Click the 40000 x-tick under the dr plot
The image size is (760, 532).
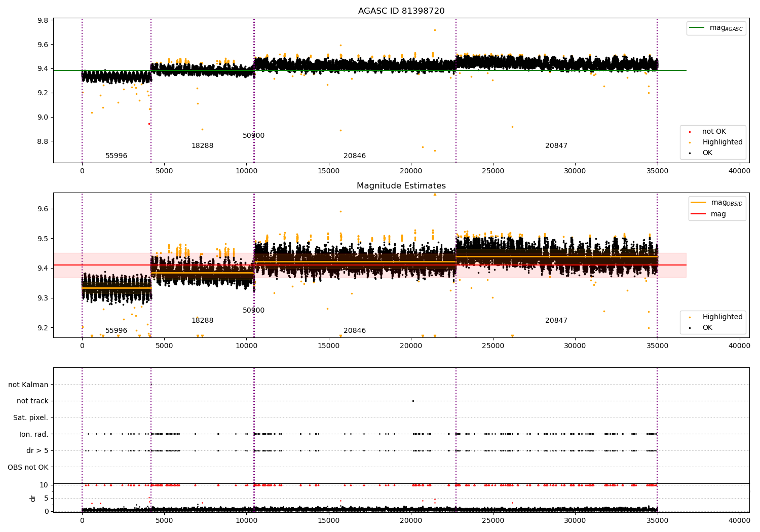(739, 521)
